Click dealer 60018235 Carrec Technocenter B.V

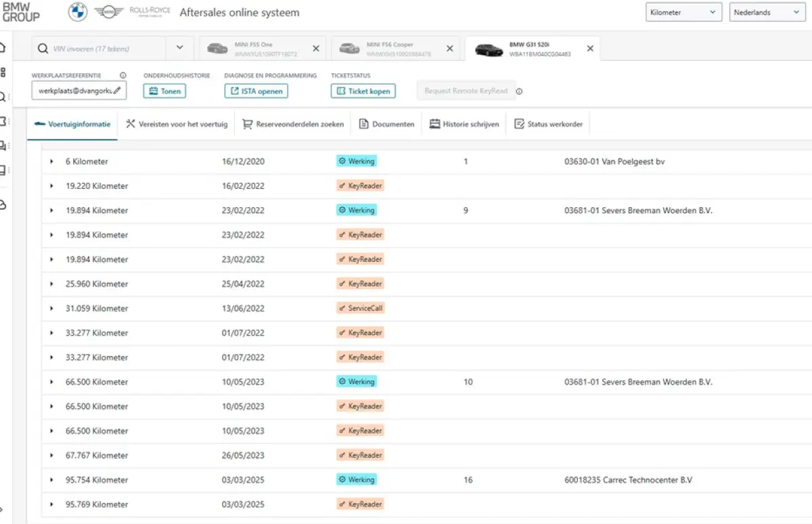pos(629,480)
